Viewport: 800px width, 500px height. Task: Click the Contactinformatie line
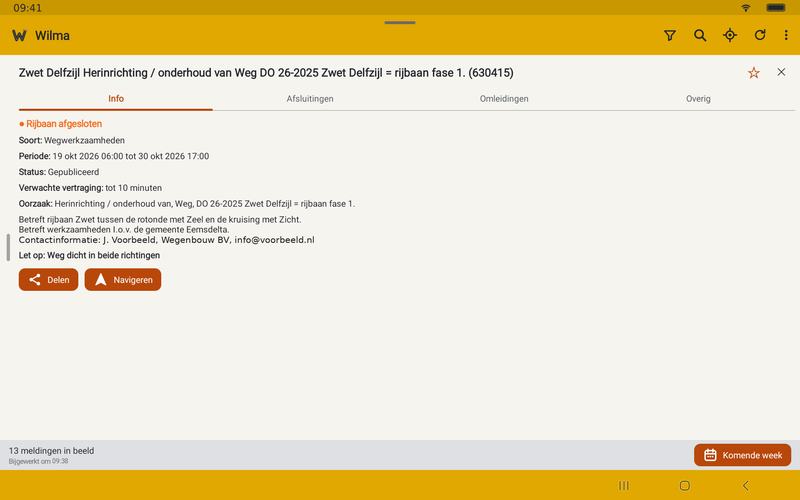click(x=167, y=240)
